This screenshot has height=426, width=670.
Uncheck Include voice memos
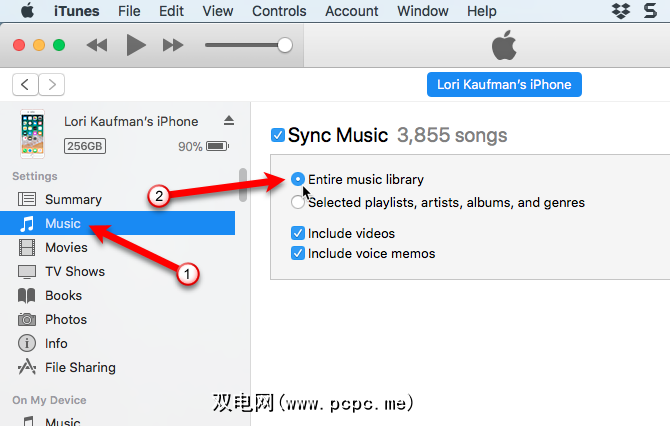click(298, 254)
